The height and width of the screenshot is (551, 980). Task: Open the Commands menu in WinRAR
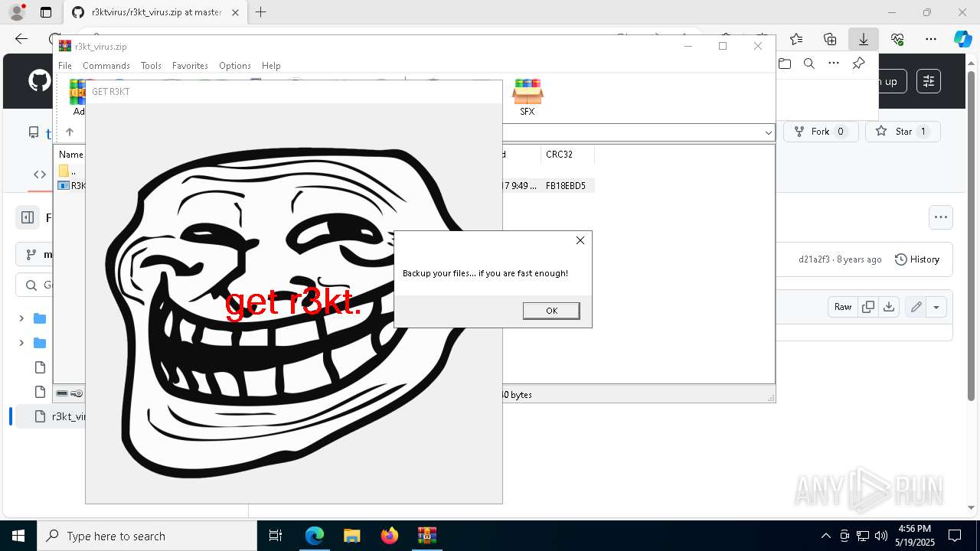(106, 66)
